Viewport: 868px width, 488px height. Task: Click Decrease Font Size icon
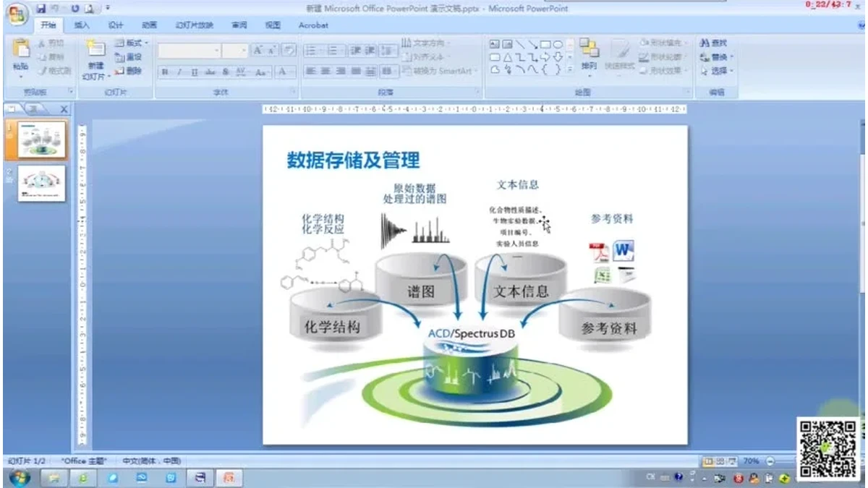click(x=271, y=51)
